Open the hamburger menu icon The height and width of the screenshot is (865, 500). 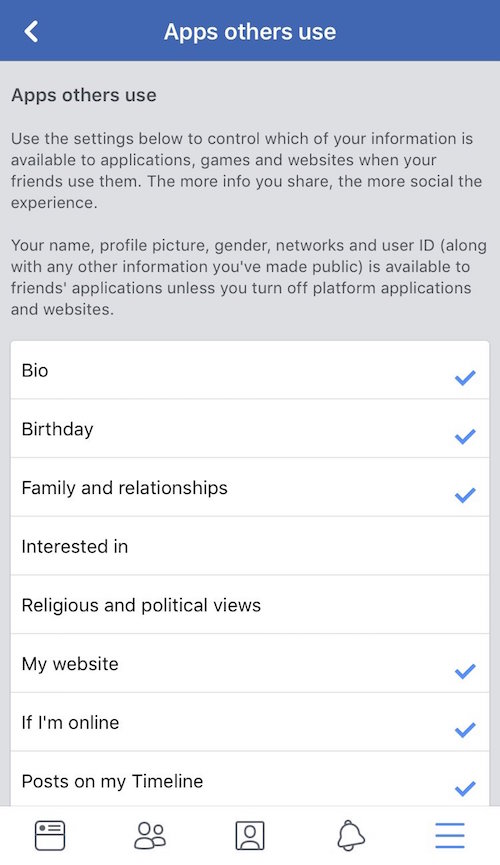pyautogui.click(x=450, y=835)
